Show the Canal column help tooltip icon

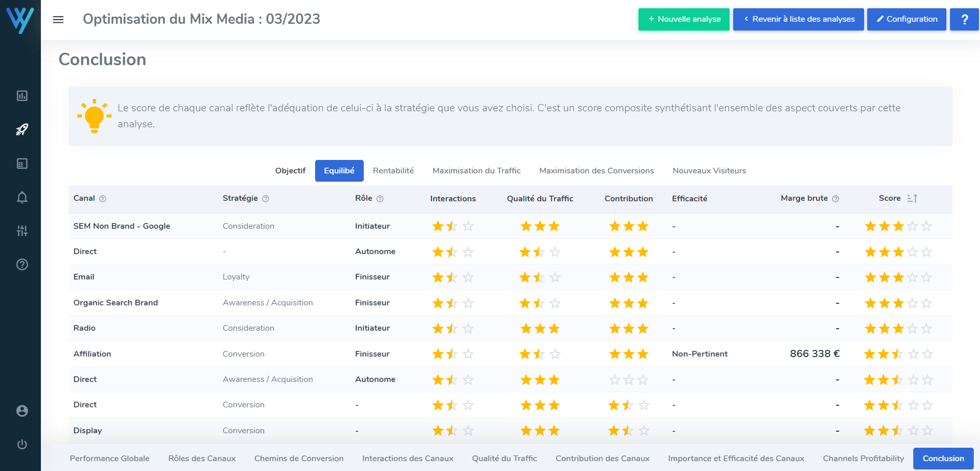point(102,199)
